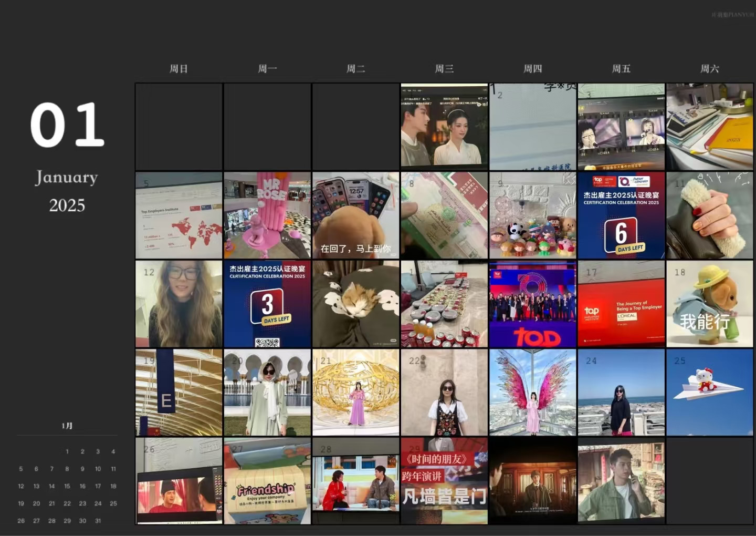Open the pink angel wings photo

pyautogui.click(x=533, y=392)
